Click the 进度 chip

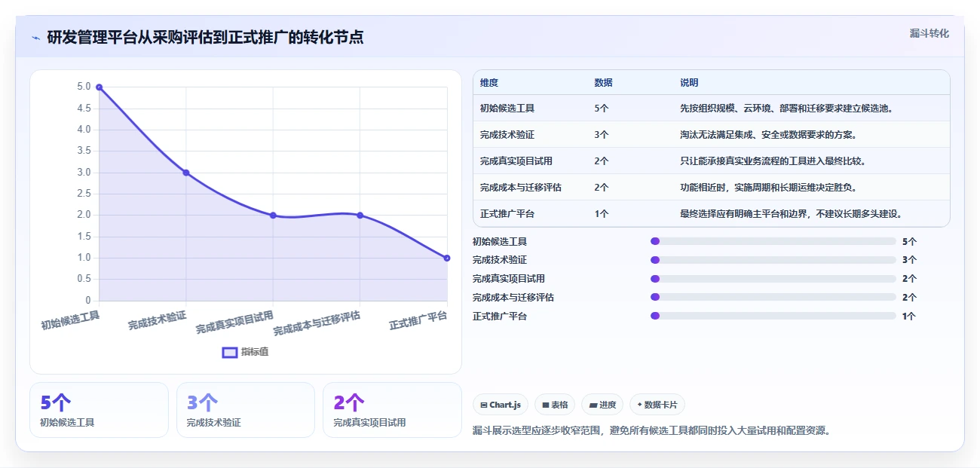[602, 405]
